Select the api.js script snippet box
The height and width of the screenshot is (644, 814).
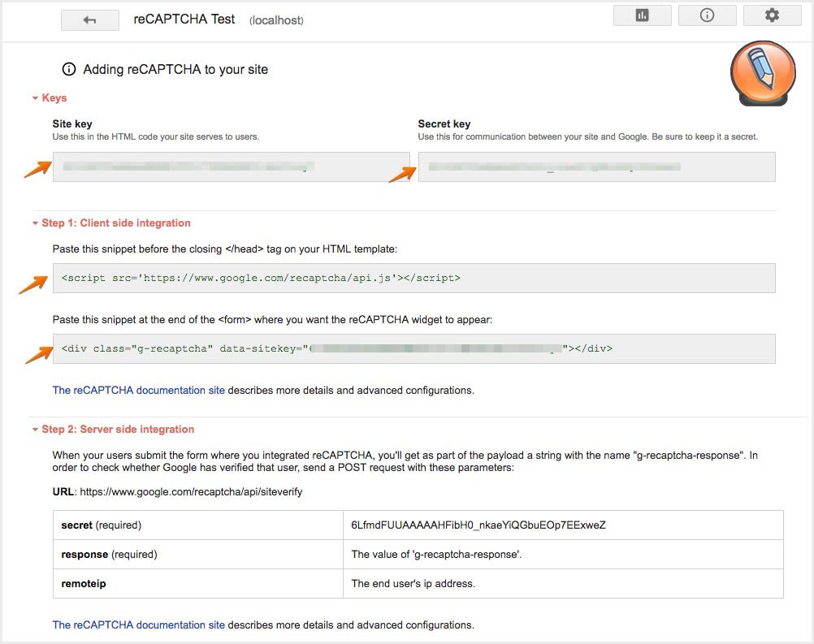pyautogui.click(x=413, y=279)
